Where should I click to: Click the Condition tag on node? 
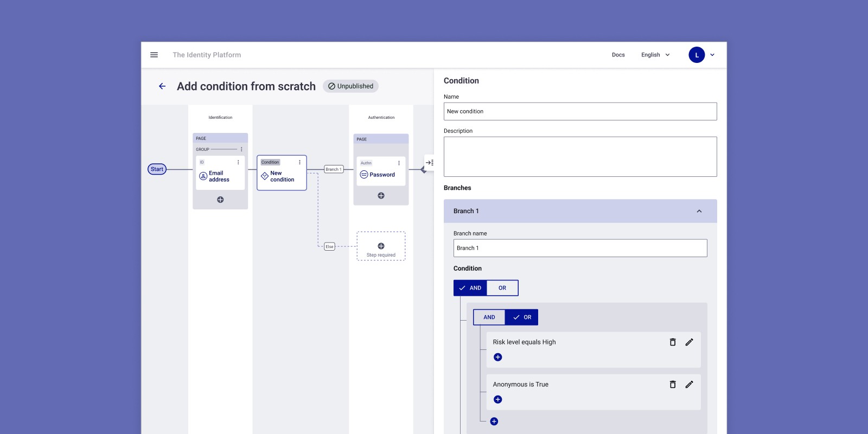tap(270, 162)
